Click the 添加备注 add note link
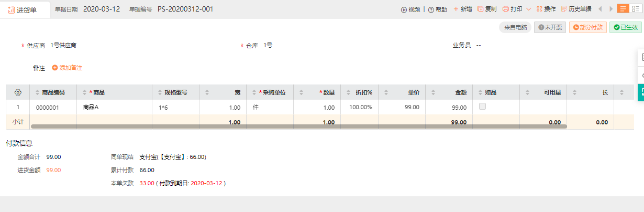This screenshot has height=212, width=644. point(67,68)
